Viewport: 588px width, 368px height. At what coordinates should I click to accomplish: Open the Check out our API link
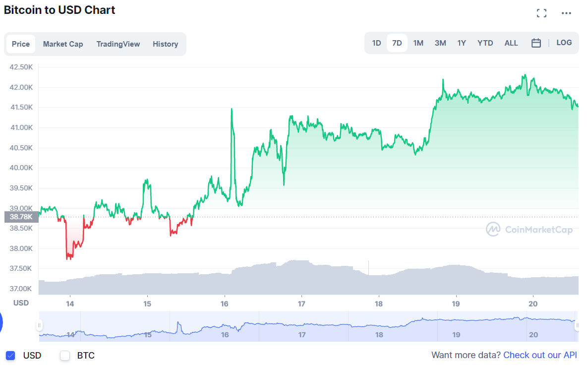click(540, 355)
